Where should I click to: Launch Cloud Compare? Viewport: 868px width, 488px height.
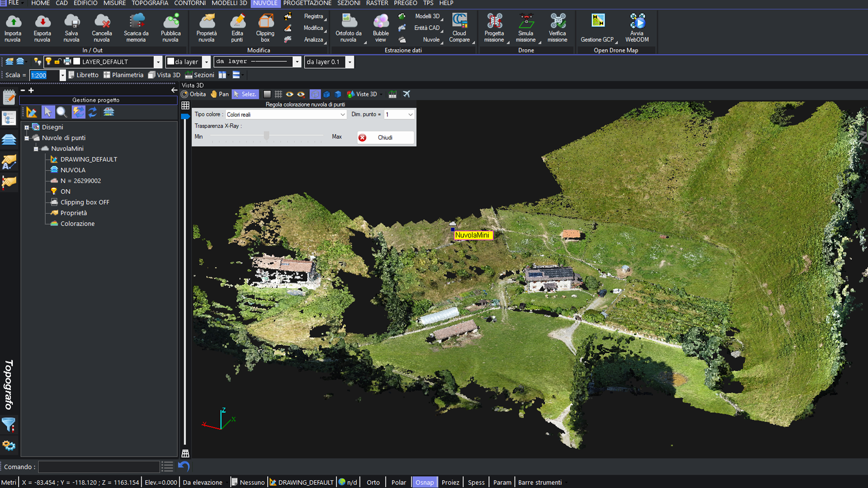coord(459,27)
